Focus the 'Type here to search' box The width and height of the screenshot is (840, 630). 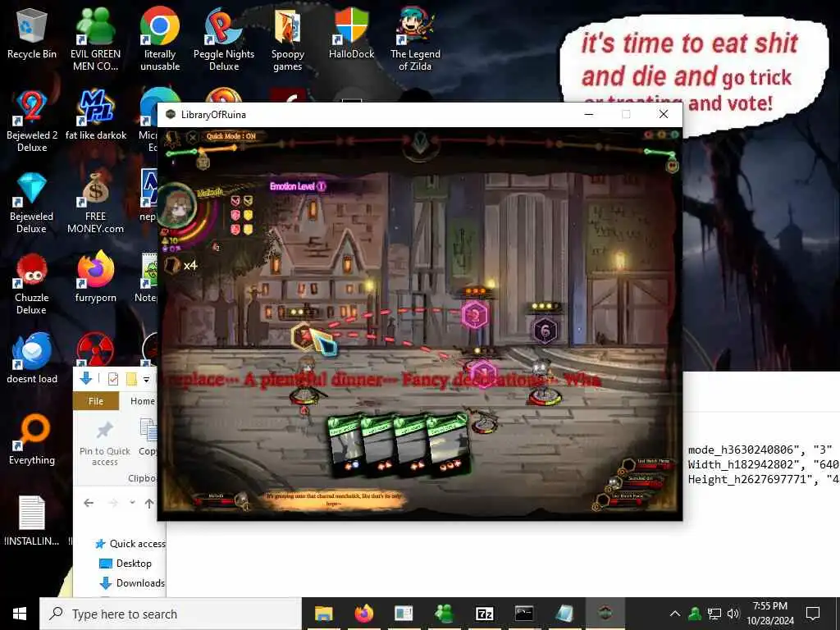point(171,614)
